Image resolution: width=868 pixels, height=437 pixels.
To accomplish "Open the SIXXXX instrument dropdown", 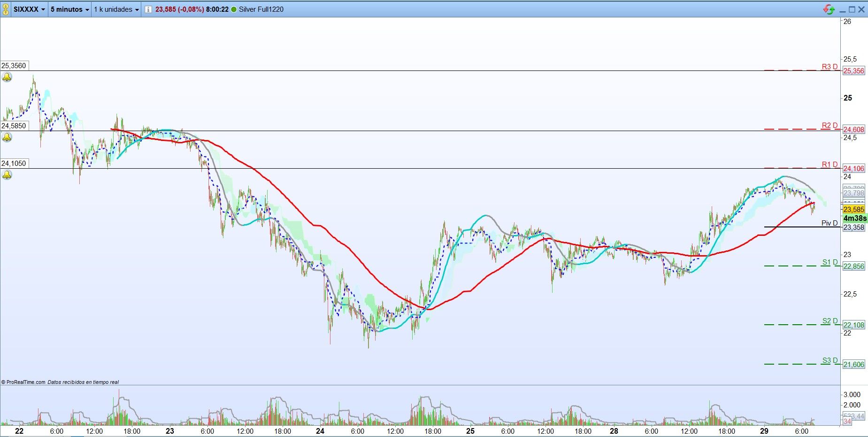I will pyautogui.click(x=29, y=9).
